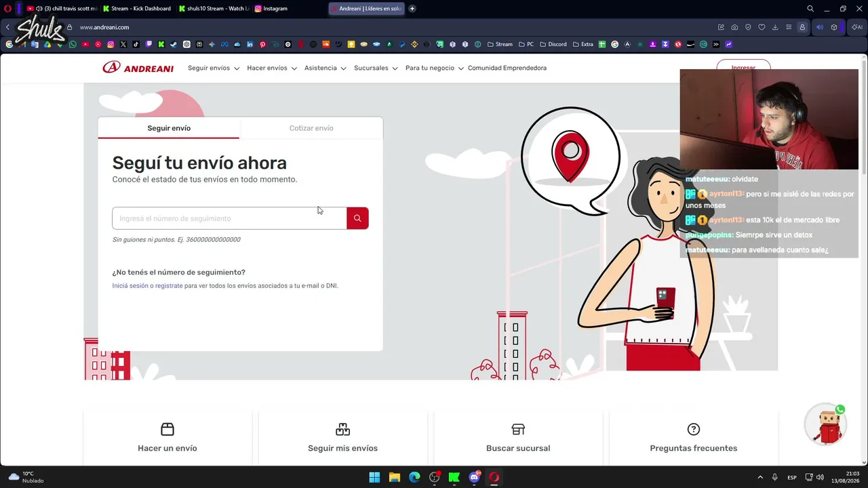
Task: Open the X (Twitter) bookmark
Action: 123,45
